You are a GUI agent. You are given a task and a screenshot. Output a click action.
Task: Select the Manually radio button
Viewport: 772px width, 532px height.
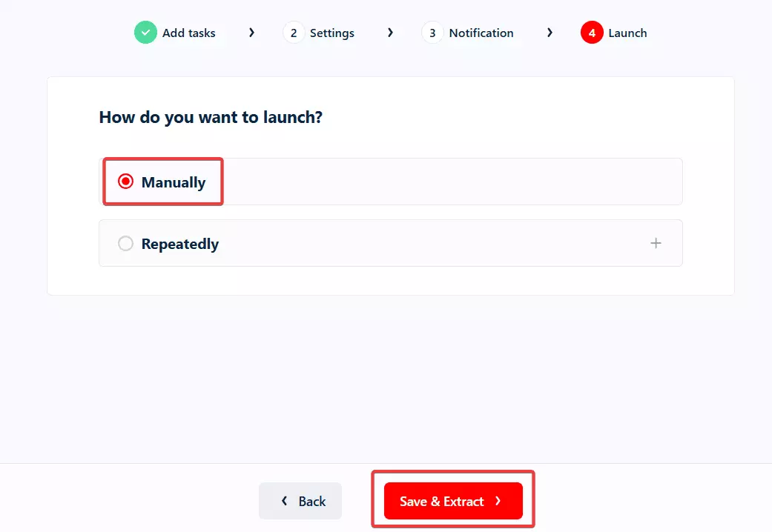coord(125,180)
